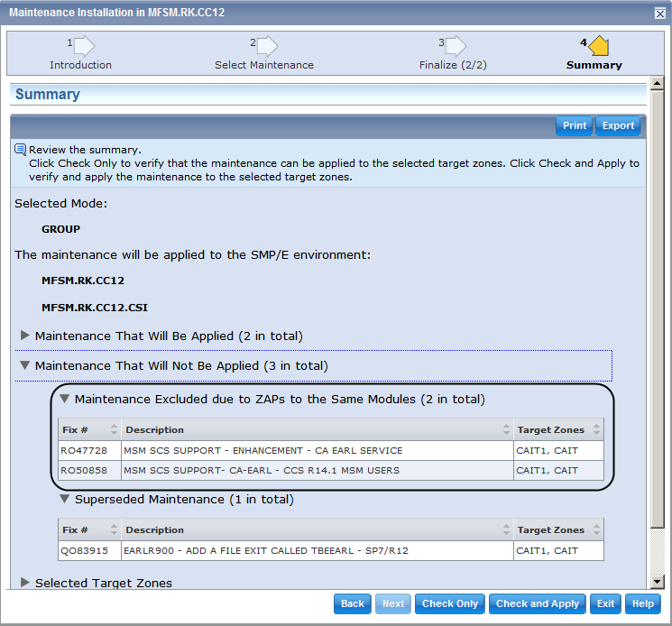Viewport: 672px width, 626px height.
Task: Open the Introduction step label
Action: [80, 65]
